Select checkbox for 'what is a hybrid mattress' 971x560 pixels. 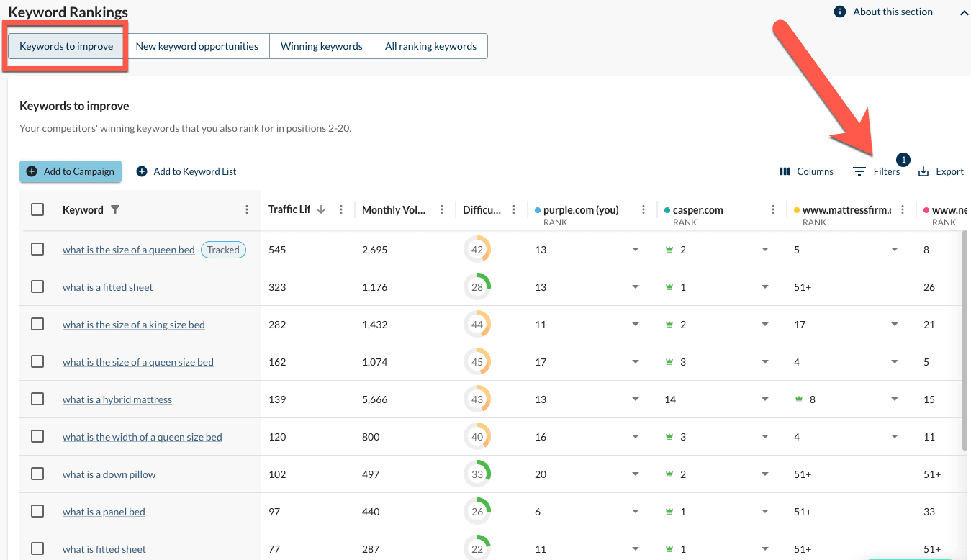(x=37, y=399)
